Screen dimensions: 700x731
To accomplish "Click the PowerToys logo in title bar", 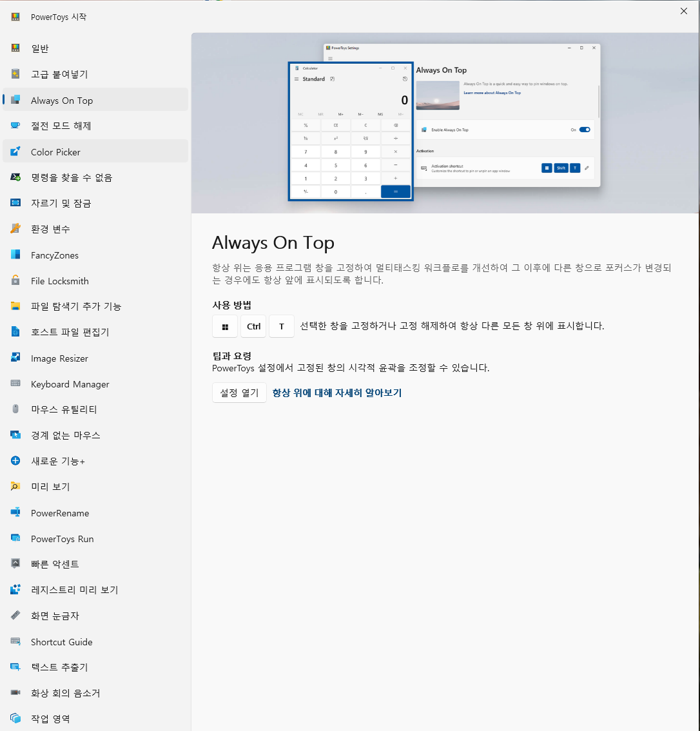I will (x=15, y=17).
